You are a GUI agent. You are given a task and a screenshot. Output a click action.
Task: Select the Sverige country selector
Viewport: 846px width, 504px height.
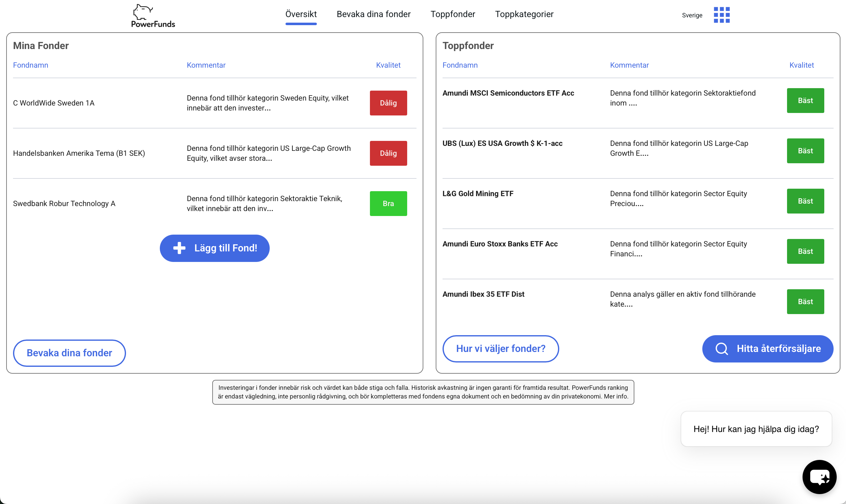coord(692,15)
